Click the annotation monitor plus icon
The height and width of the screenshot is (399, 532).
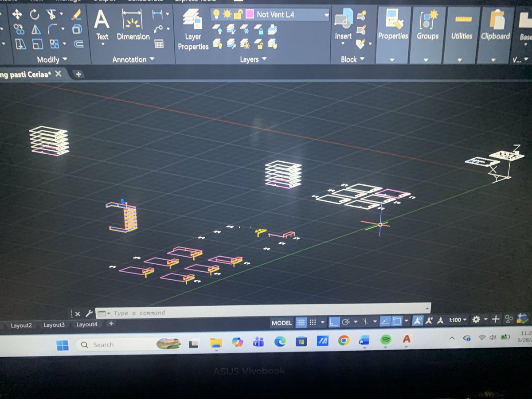496,319
